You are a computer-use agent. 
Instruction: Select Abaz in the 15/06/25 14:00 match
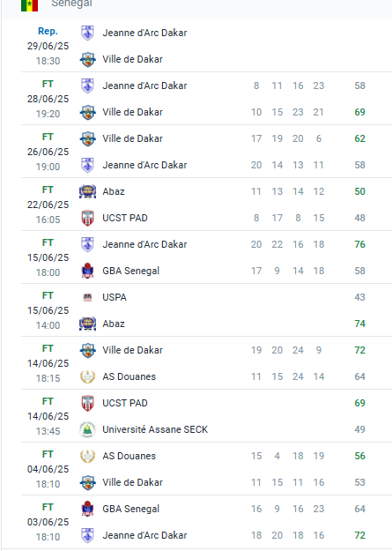pos(113,324)
